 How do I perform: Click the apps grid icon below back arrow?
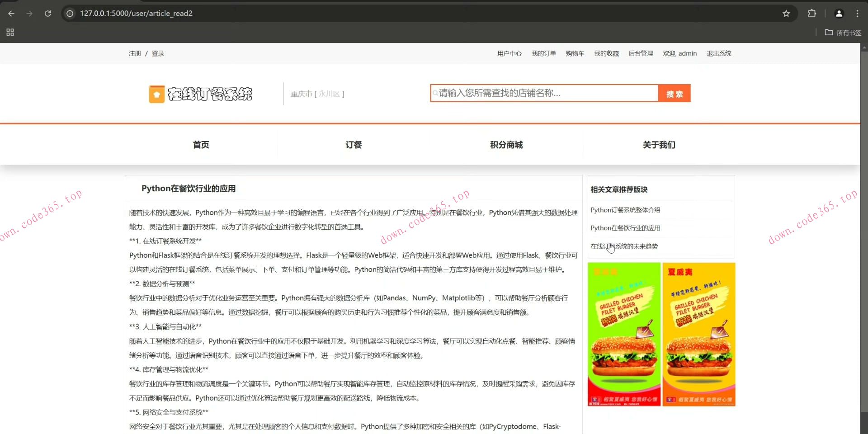[x=9, y=32]
